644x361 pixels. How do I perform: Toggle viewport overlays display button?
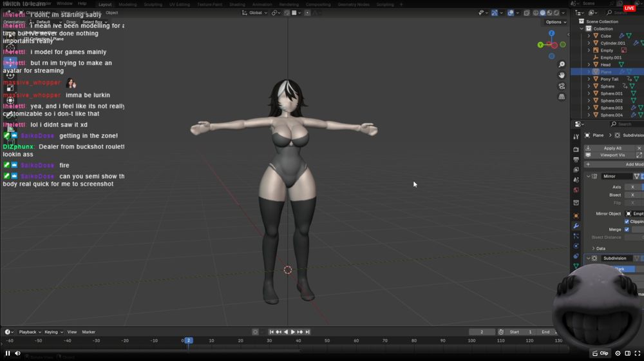tap(511, 13)
